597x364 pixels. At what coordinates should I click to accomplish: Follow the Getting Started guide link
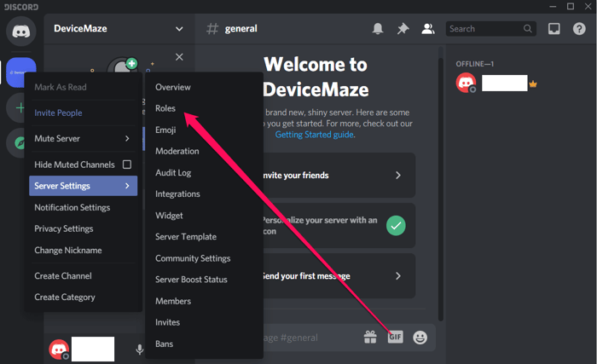coord(314,135)
